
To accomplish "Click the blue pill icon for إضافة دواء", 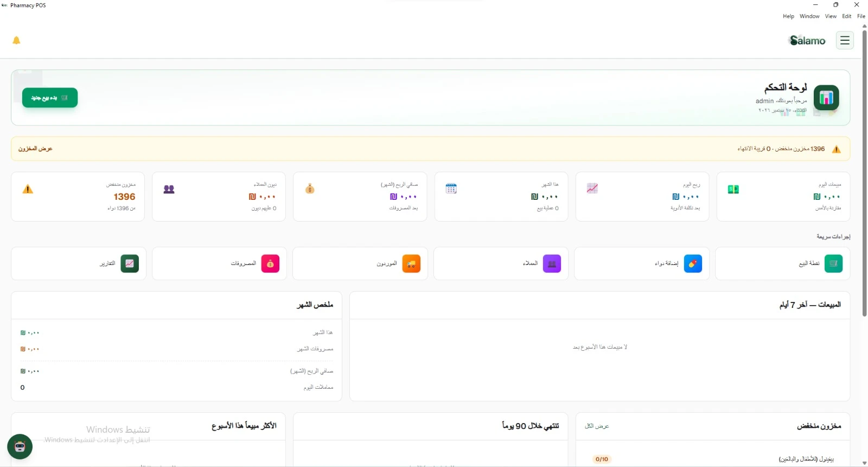I will tap(693, 263).
